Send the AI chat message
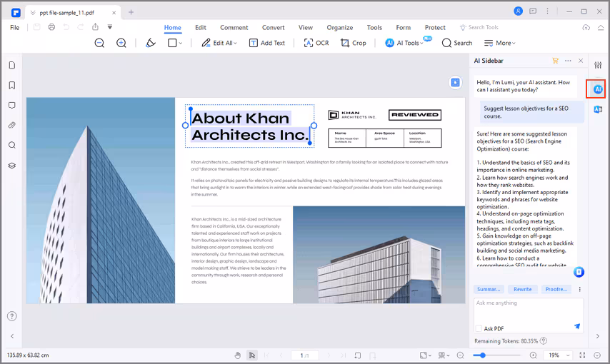This screenshot has height=364, width=610. [x=576, y=326]
